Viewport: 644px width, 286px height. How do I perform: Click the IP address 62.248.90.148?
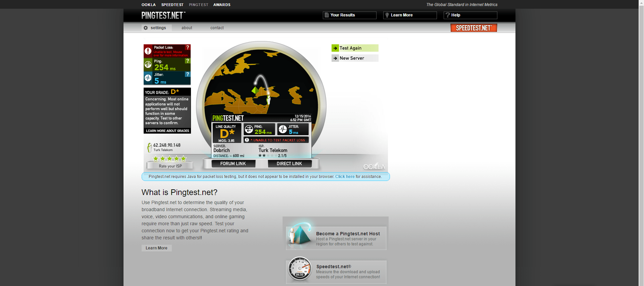167,145
